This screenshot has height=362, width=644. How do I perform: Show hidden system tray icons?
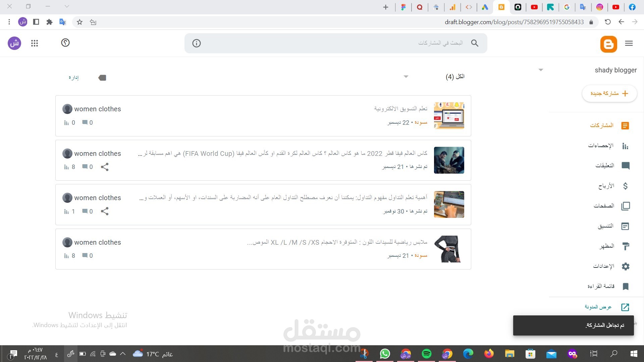(123, 354)
